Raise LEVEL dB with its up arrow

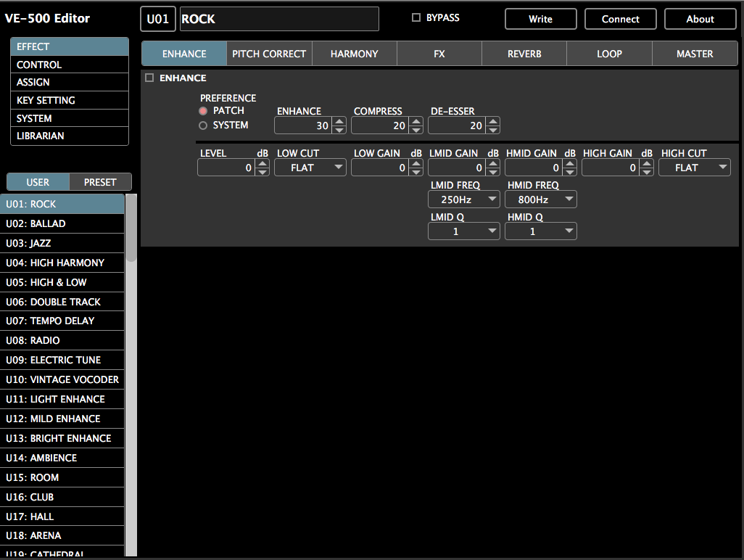[263, 164]
